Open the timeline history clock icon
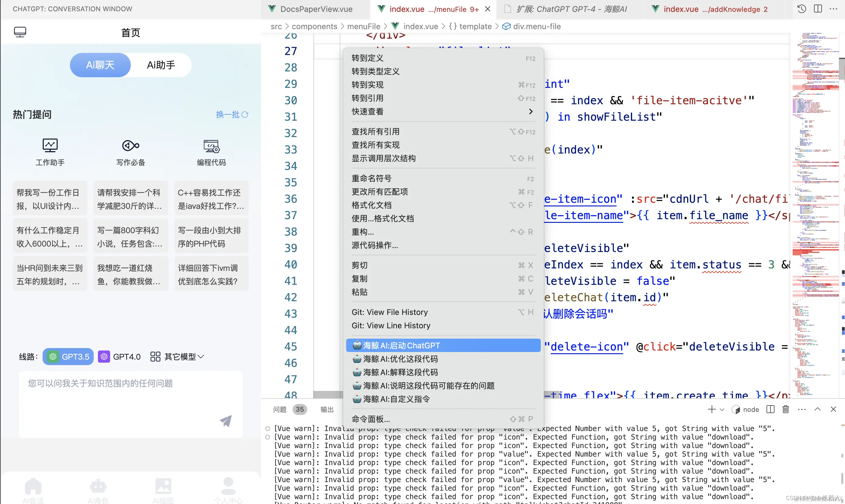This screenshot has width=845, height=504. 802,9
